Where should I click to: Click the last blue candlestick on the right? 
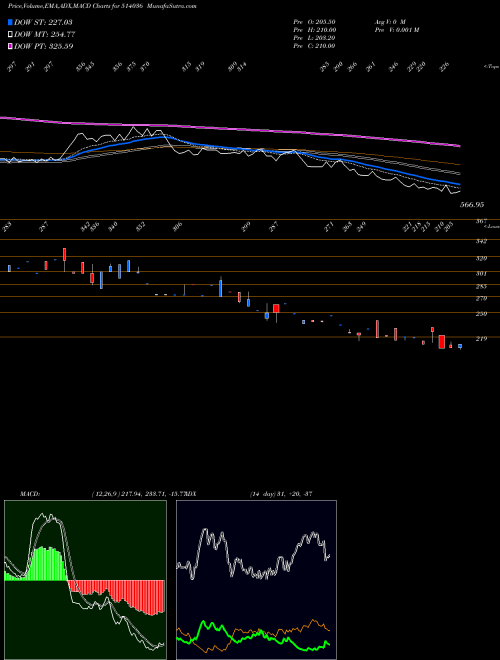(x=460, y=346)
